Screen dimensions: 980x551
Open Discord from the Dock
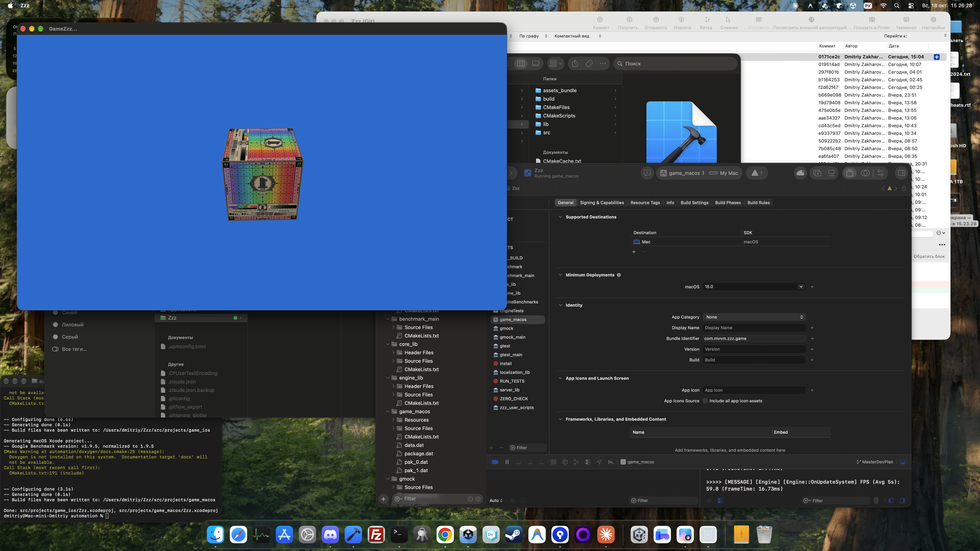[x=330, y=534]
